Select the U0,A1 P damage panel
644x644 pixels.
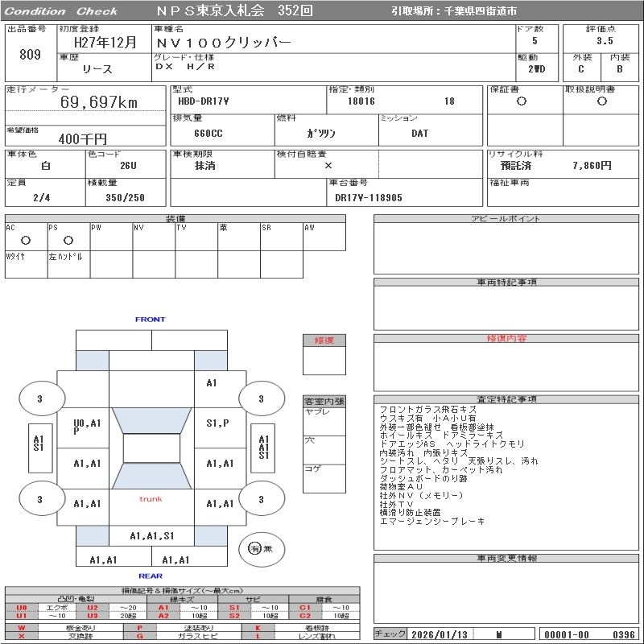86,426
